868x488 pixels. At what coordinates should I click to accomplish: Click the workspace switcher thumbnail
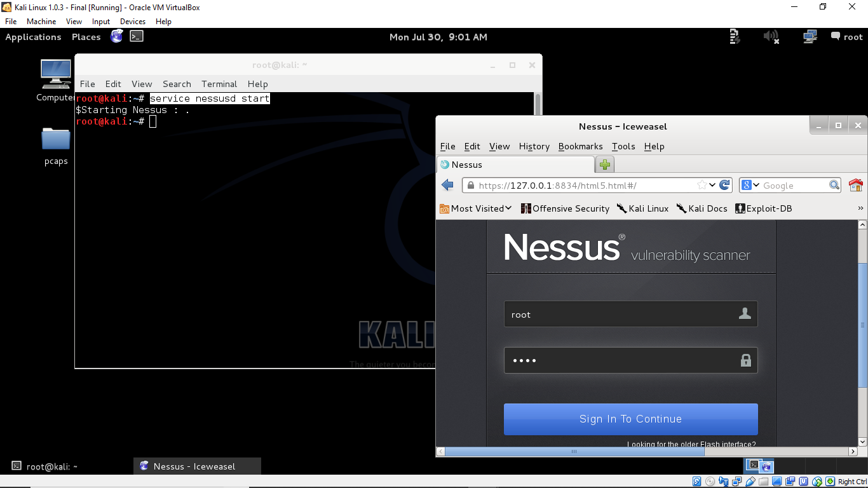pyautogui.click(x=759, y=466)
